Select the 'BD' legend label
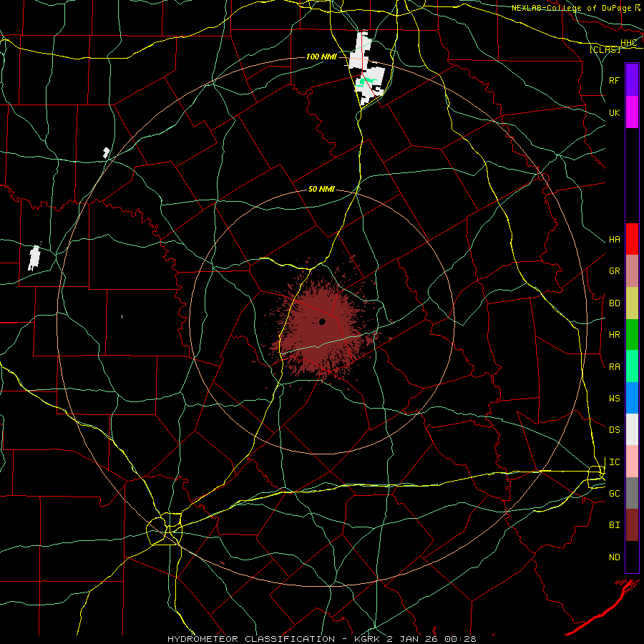Viewport: 644px width, 644px height. (x=614, y=303)
